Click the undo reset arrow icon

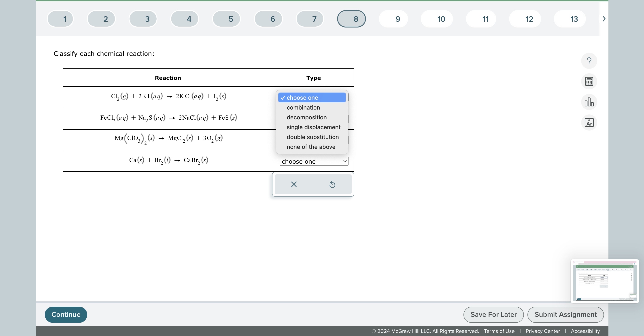click(332, 184)
